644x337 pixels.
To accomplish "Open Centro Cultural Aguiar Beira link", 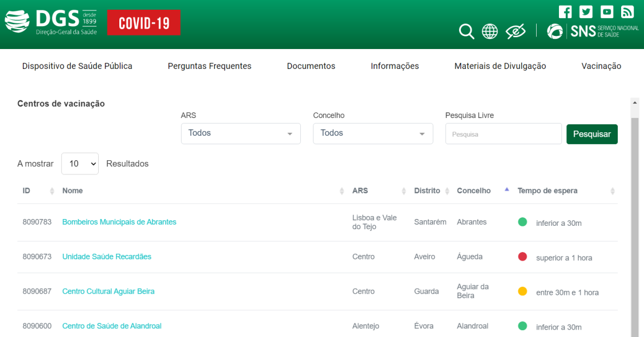I will click(x=108, y=291).
